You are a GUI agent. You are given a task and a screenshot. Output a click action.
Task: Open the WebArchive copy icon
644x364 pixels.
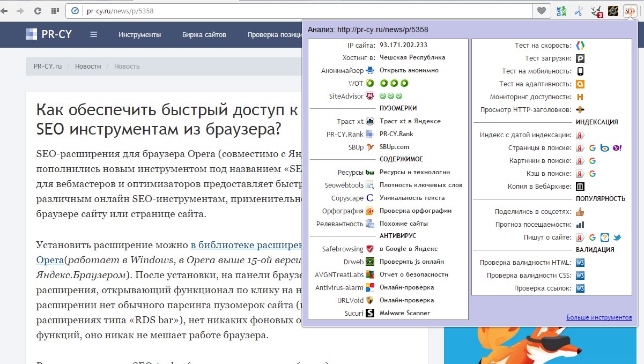[x=580, y=187]
